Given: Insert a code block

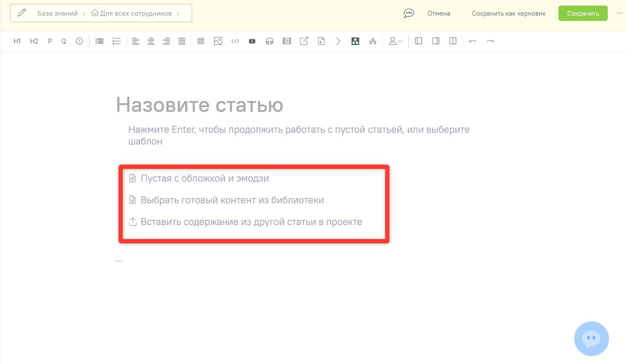Looking at the screenshot, I should 235,41.
